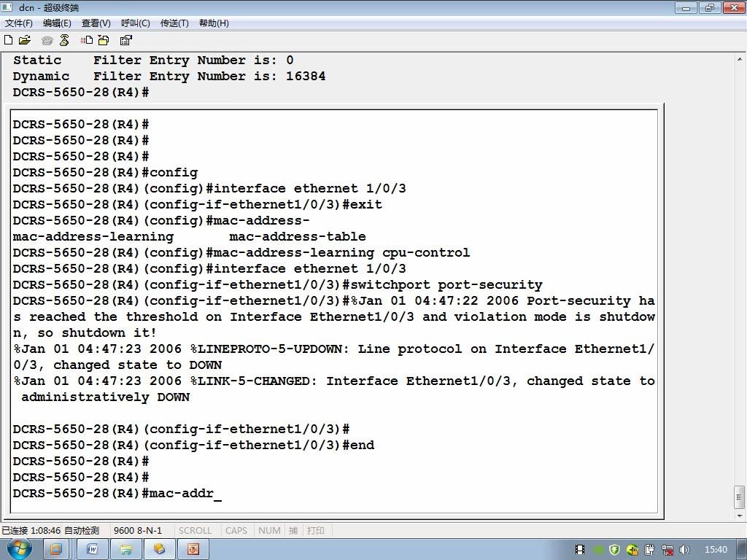The width and height of the screenshot is (747, 560).
Task: Click the first orange taskbar app button
Action: [x=56, y=550]
